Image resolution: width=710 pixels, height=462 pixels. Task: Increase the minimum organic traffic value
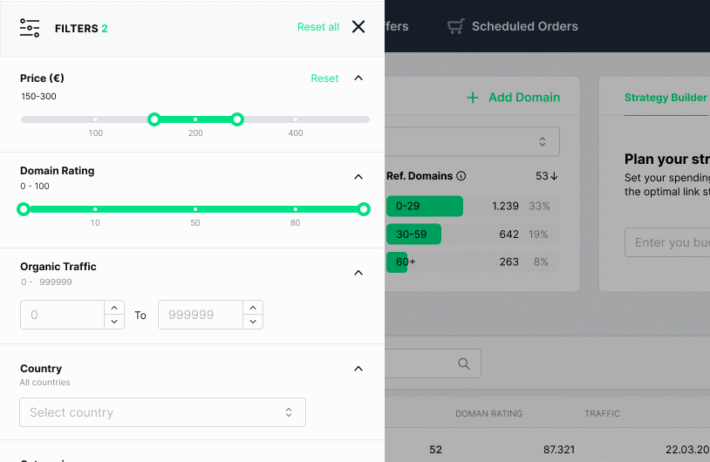(115, 308)
